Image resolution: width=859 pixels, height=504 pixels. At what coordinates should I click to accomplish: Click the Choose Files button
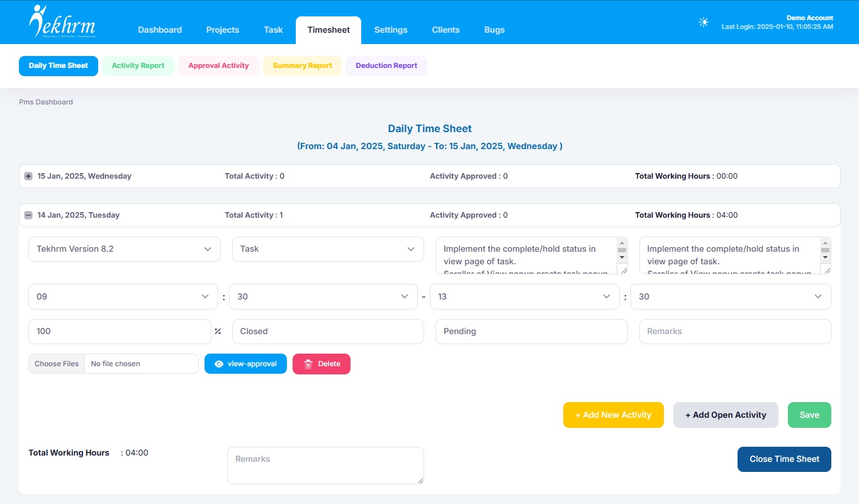point(57,364)
